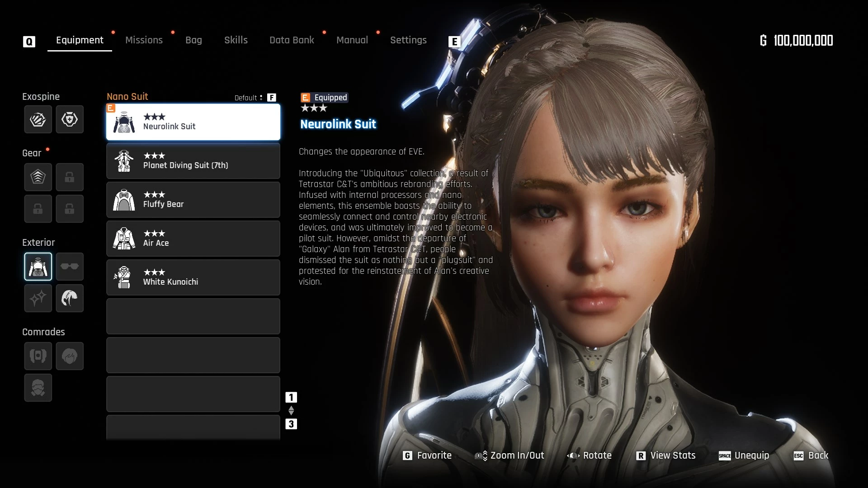The width and height of the screenshot is (868, 488).
Task: Open the Data Bank tab
Action: [292, 40]
